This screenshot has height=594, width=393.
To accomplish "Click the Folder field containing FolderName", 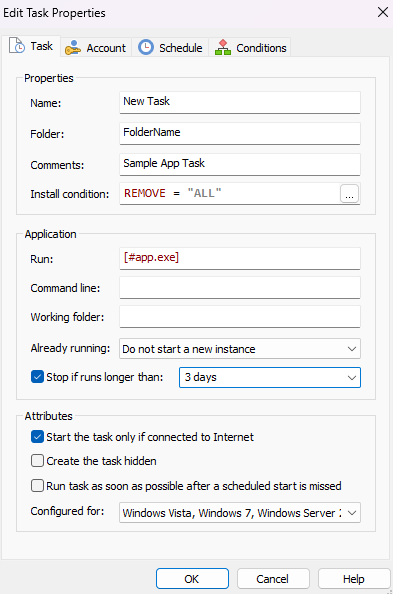I will (240, 133).
